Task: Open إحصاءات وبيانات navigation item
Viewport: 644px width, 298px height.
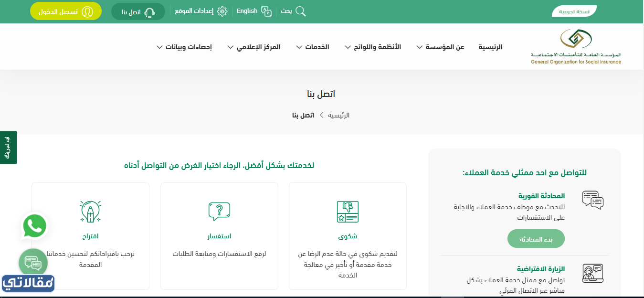Action: click(x=189, y=47)
